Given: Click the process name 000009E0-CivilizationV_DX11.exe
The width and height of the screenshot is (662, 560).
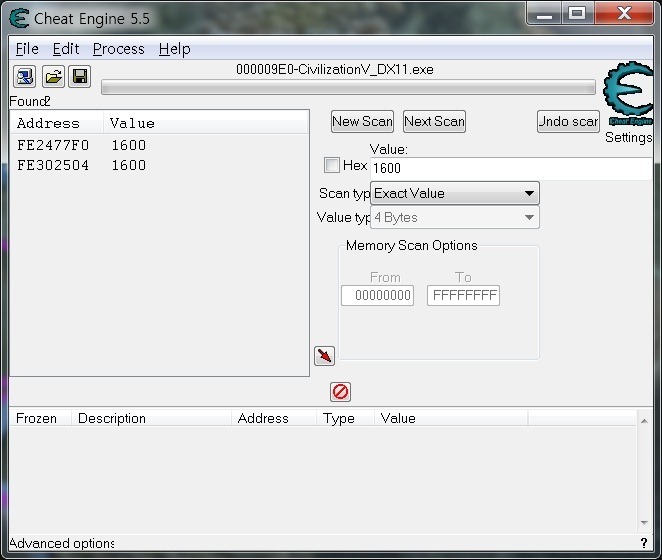Looking at the screenshot, I should 335,69.
